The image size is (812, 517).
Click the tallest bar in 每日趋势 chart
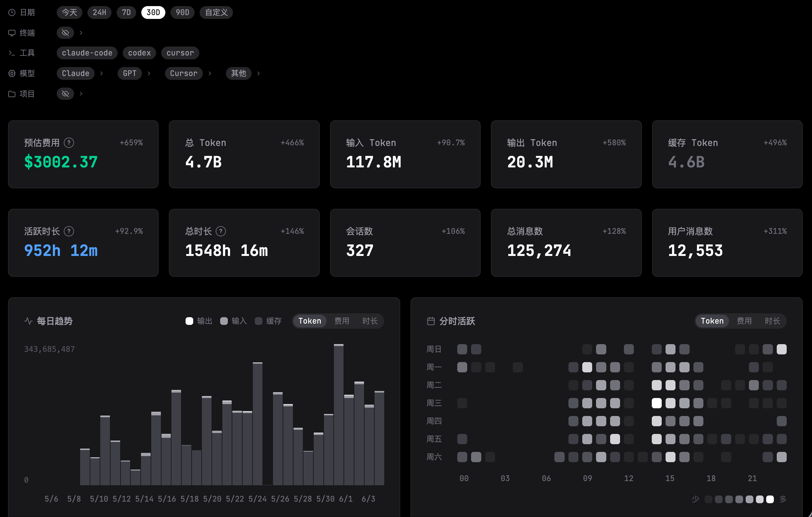coord(339,415)
